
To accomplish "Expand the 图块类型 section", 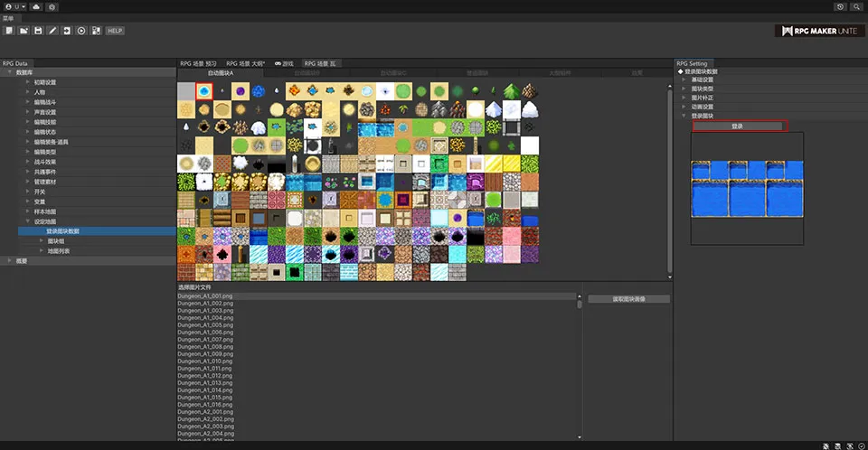I will 703,89.
